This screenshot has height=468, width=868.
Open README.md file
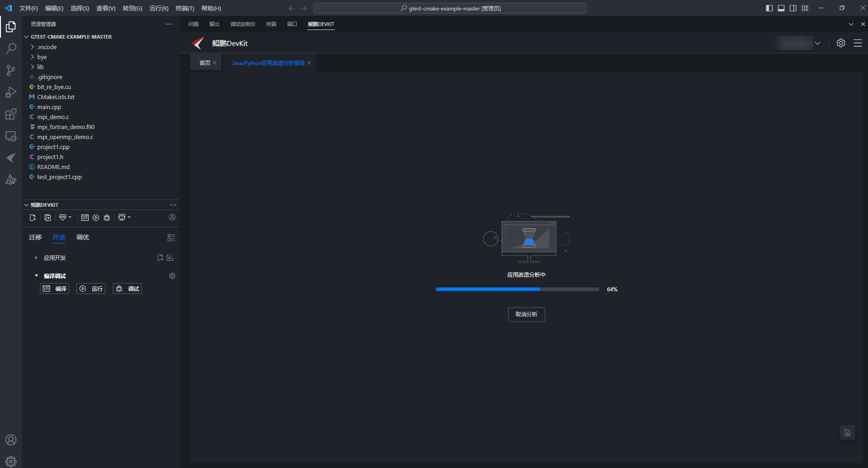[54, 167]
